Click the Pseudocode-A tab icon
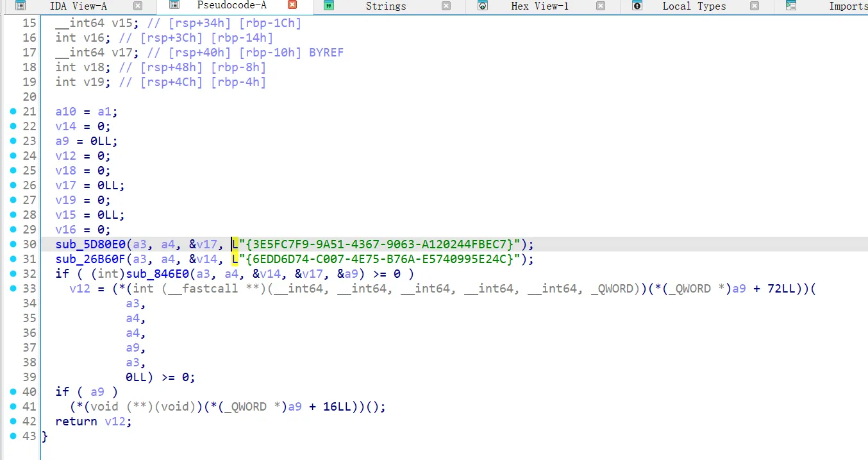868x460 pixels. point(174,5)
